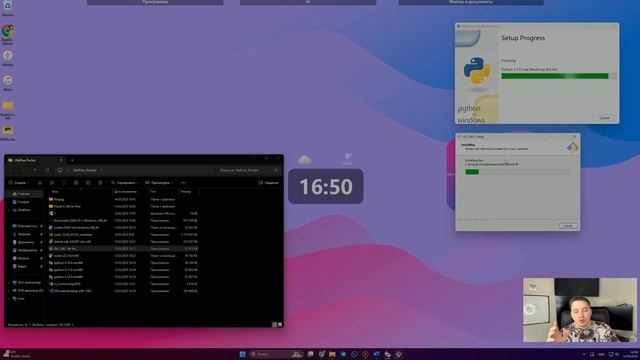Cancel the Git Setup installation
Viewport: 640px width, 360px height.
click(568, 225)
